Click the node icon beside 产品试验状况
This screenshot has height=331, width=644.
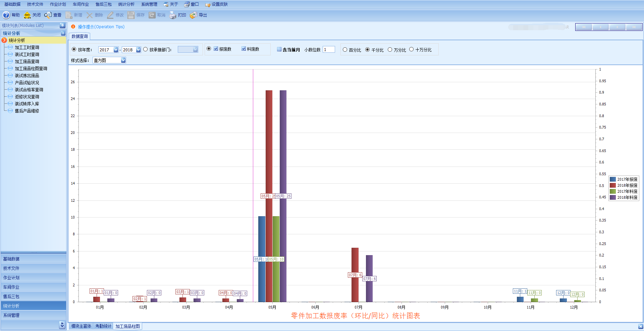pyautogui.click(x=10, y=83)
